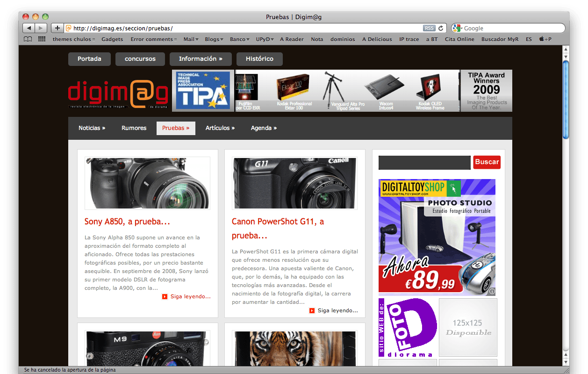Expand the UPyD bookmarks folder
The image size is (588, 374).
(x=265, y=39)
